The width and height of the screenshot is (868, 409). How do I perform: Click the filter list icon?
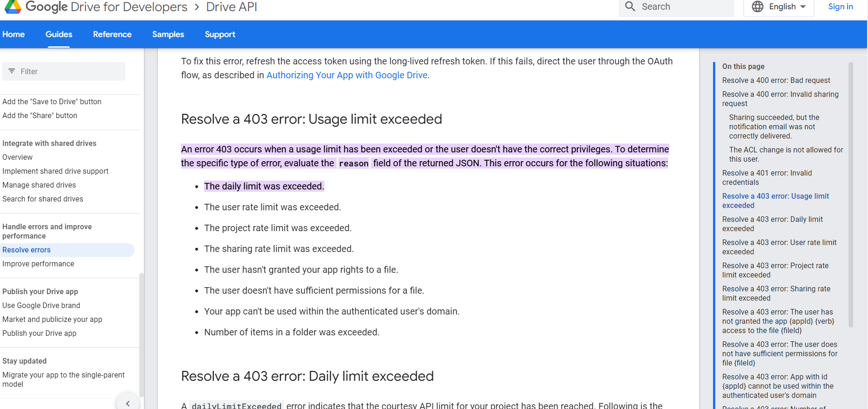(x=12, y=71)
